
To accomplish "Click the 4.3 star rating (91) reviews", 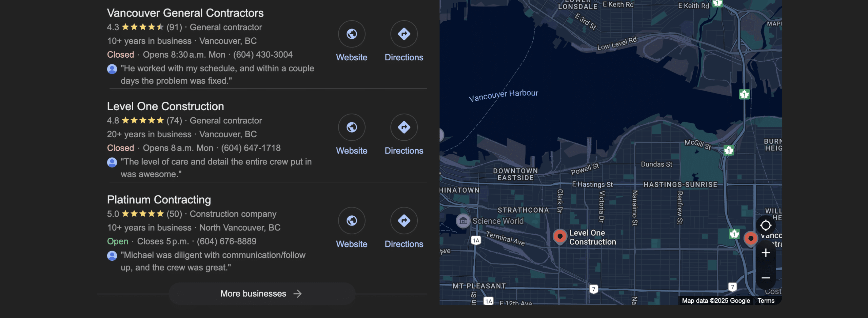I will (144, 27).
